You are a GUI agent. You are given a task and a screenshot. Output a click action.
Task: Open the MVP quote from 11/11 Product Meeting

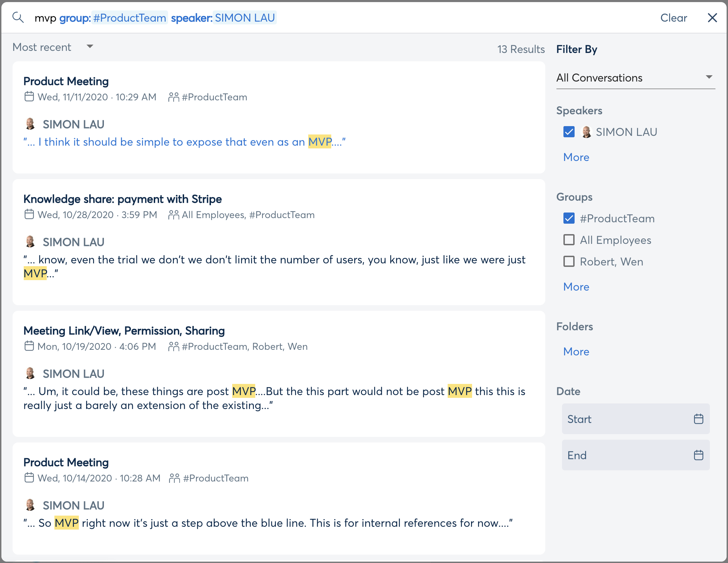(184, 142)
